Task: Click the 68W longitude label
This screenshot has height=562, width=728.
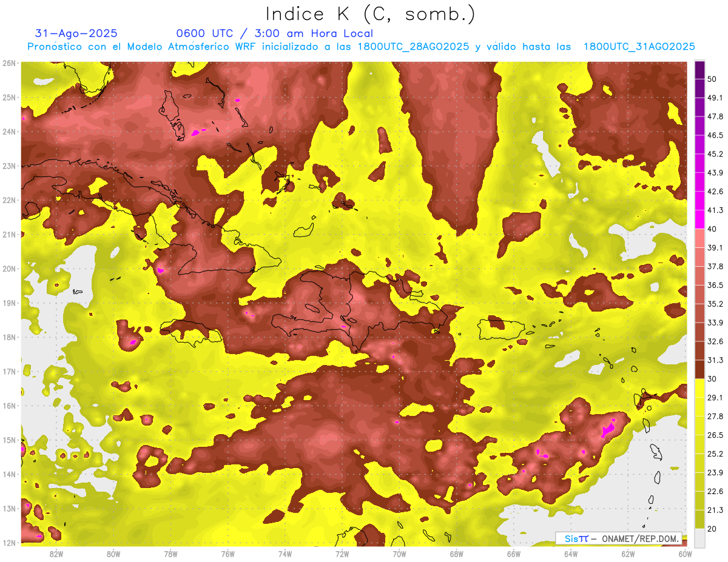Action: (456, 554)
